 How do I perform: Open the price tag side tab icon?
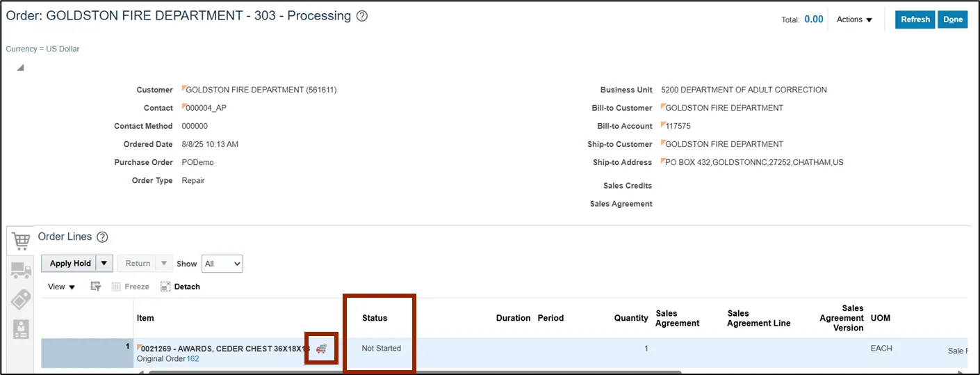coord(21,299)
